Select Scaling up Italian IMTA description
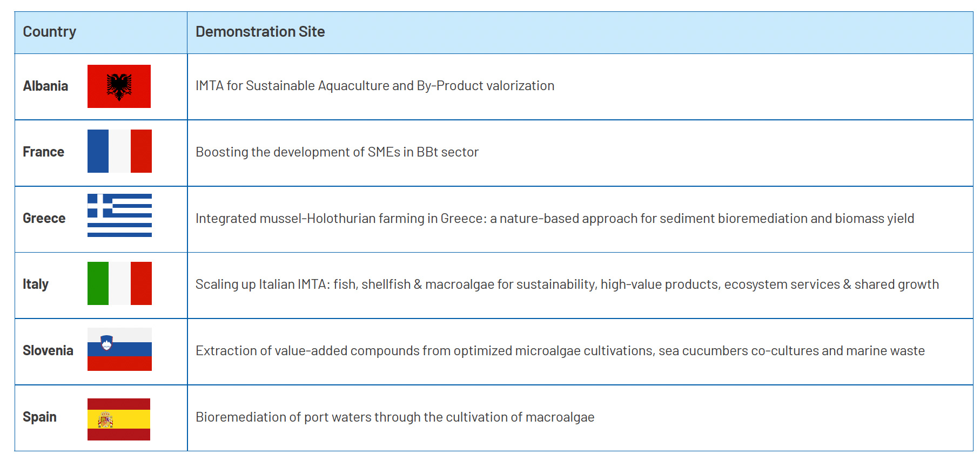Image resolution: width=980 pixels, height=461 pixels. [x=567, y=284]
